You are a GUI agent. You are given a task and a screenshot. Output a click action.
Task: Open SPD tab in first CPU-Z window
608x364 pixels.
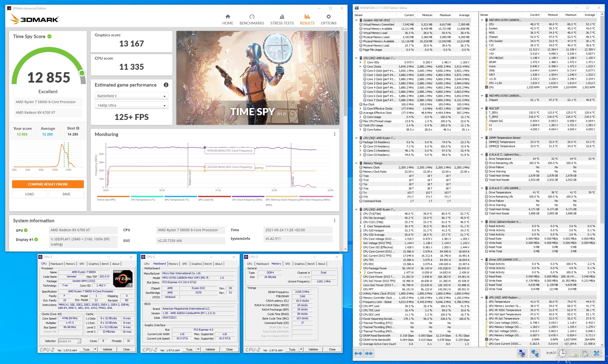(82, 264)
